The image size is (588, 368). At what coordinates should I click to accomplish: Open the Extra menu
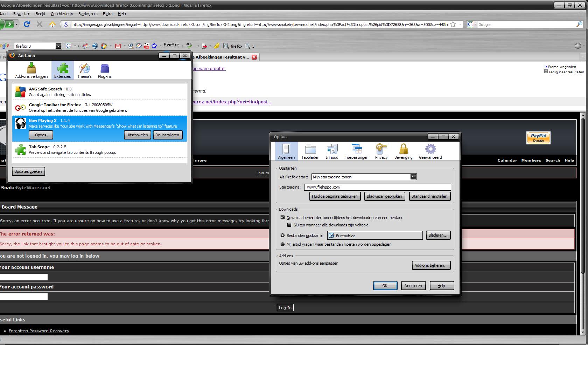click(108, 14)
